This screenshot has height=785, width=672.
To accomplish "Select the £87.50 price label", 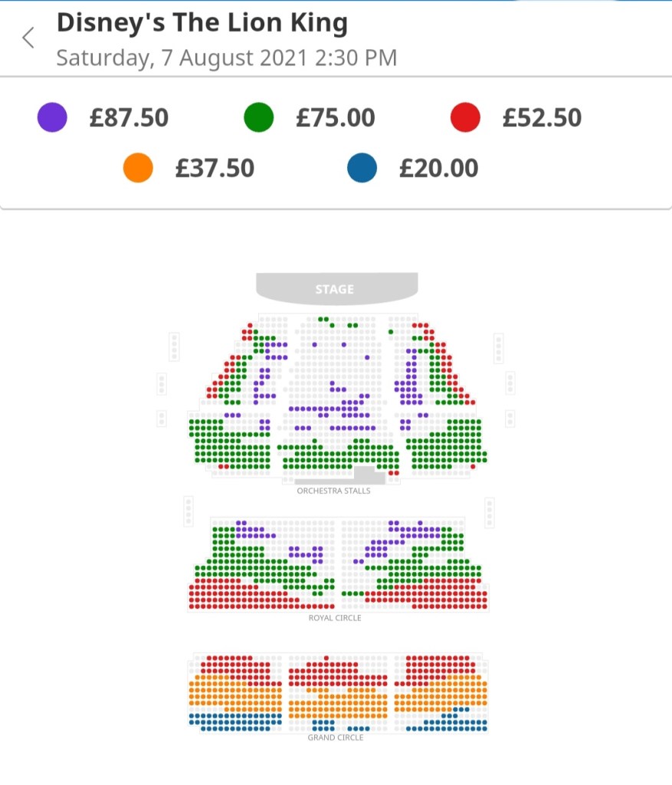I will coord(129,118).
